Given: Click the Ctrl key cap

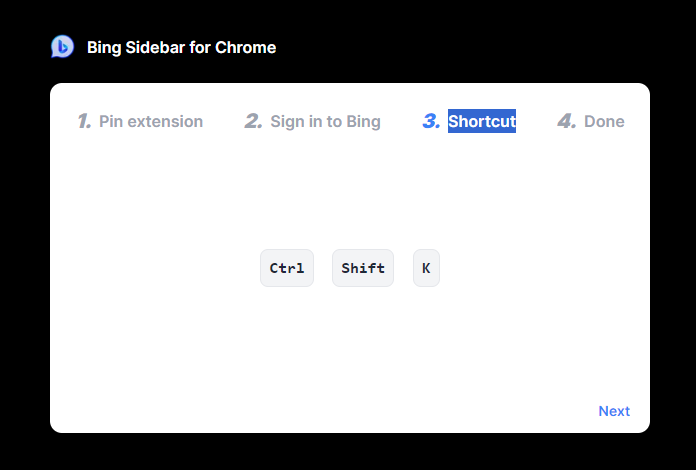Looking at the screenshot, I should coord(287,268).
